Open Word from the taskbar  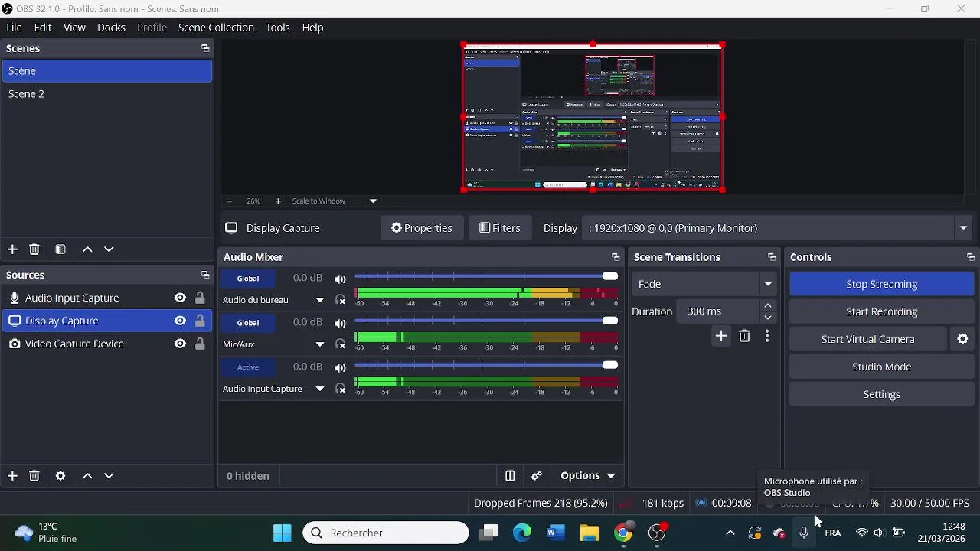coord(556,533)
